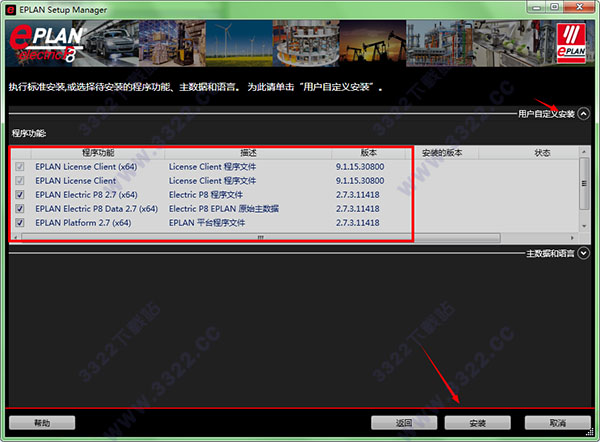Toggle checkbox for EPLAN License Client (x64)
600x442 pixels.
(x=20, y=167)
